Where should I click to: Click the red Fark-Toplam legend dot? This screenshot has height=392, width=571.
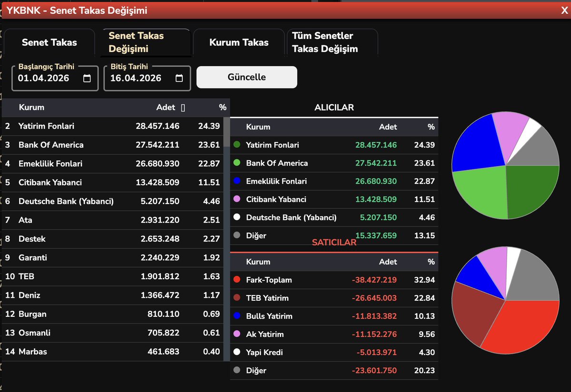(237, 279)
